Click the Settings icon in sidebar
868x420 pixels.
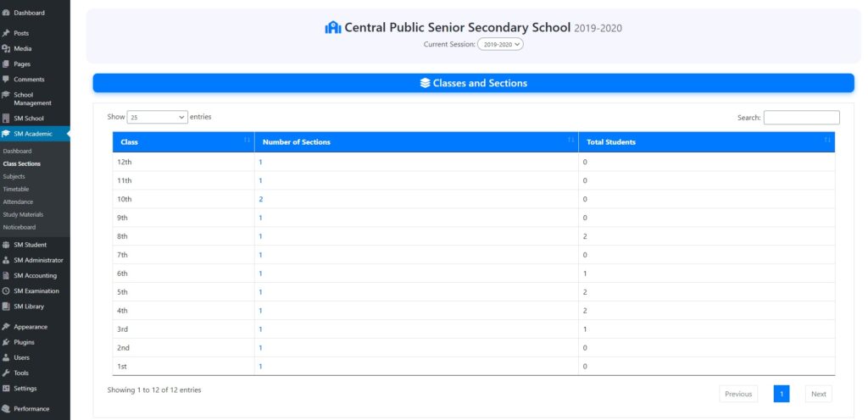(6, 389)
